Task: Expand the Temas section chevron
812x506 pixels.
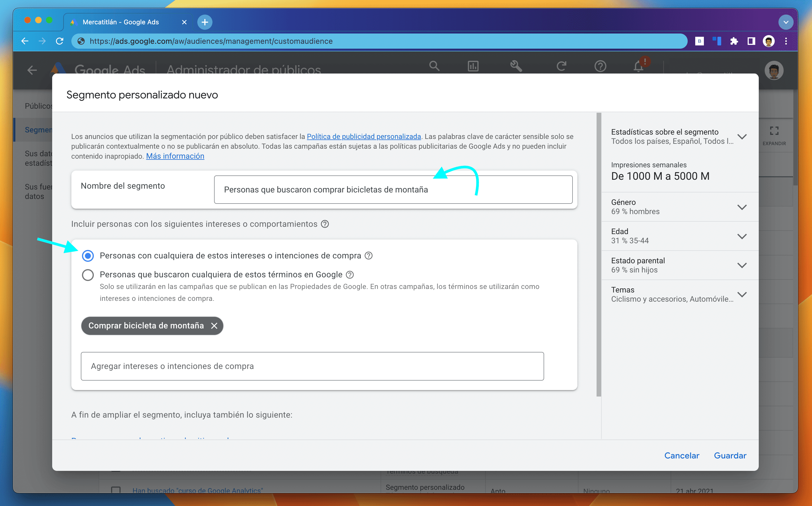Action: (x=742, y=295)
